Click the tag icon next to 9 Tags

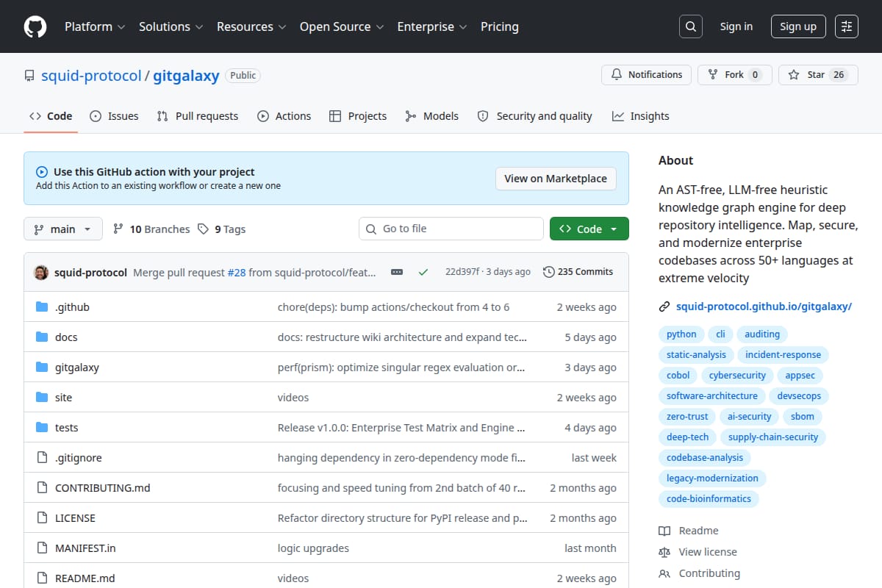pos(204,229)
